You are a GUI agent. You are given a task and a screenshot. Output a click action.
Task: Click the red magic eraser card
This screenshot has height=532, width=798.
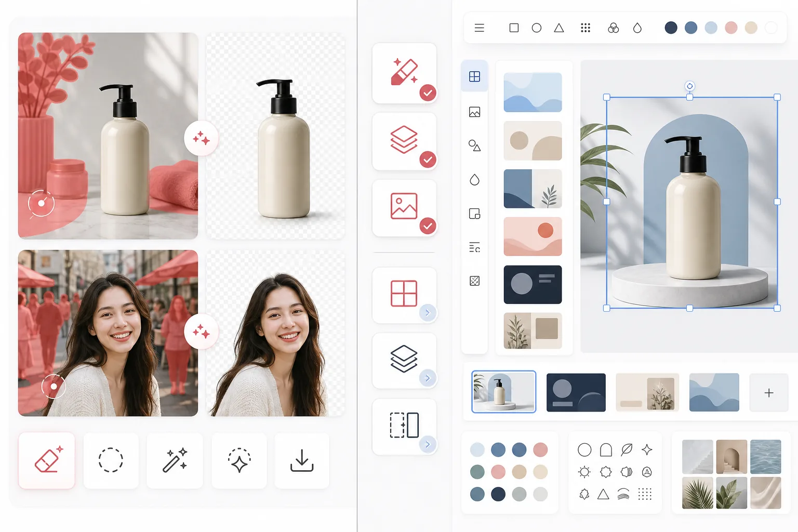(404, 73)
